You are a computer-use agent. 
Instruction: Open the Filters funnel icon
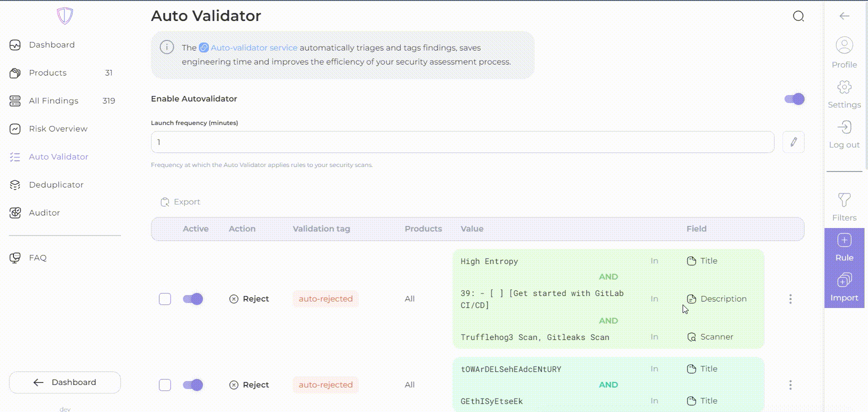tap(844, 200)
